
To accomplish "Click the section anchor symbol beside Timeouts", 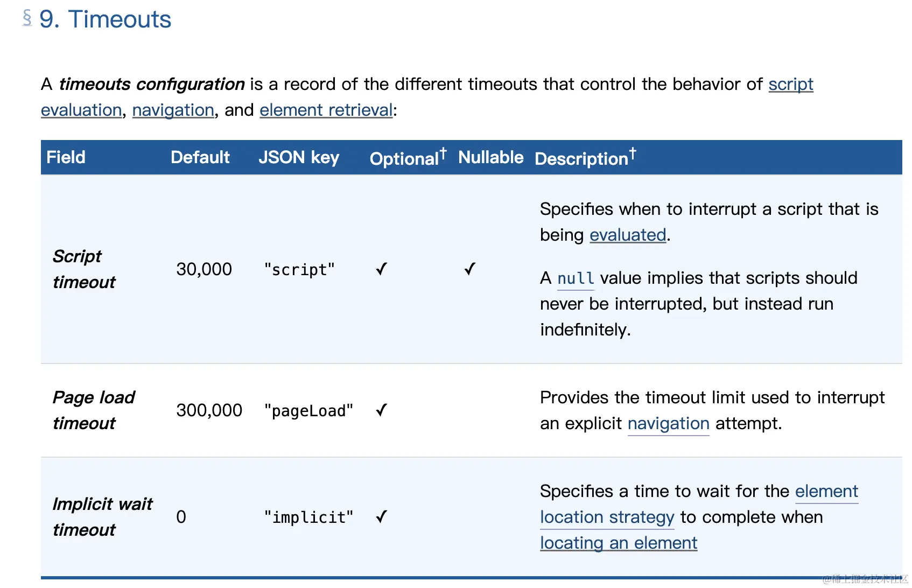I will tap(27, 18).
